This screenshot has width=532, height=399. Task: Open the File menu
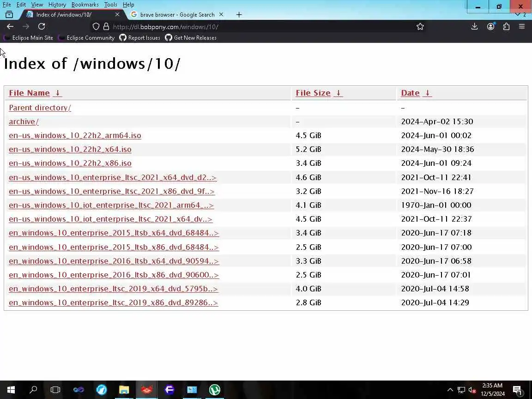[6, 5]
